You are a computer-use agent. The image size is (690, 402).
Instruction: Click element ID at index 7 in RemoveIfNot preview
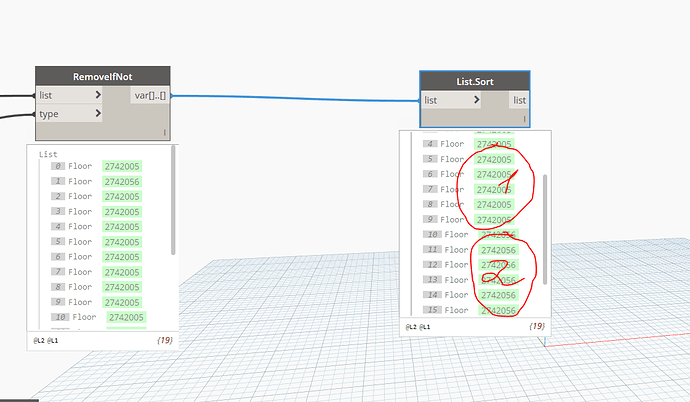(x=122, y=272)
